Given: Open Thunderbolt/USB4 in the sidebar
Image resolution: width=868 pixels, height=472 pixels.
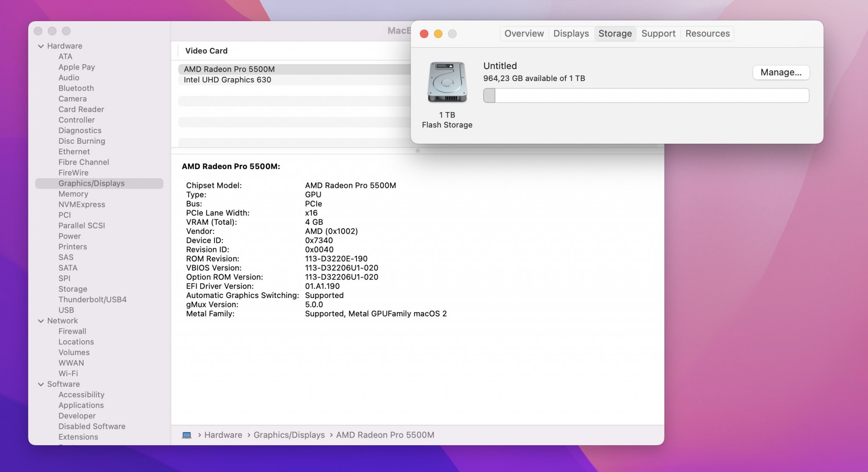Looking at the screenshot, I should (x=92, y=299).
